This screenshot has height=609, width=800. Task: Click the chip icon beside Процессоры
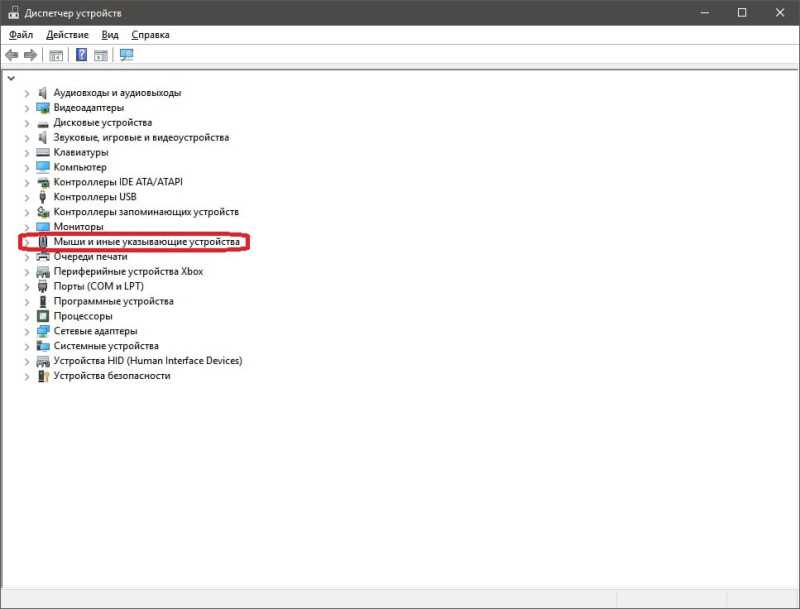point(43,316)
